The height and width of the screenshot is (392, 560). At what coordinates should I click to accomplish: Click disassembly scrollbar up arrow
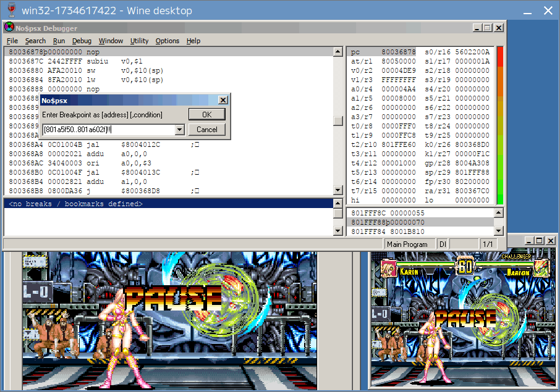pos(338,52)
